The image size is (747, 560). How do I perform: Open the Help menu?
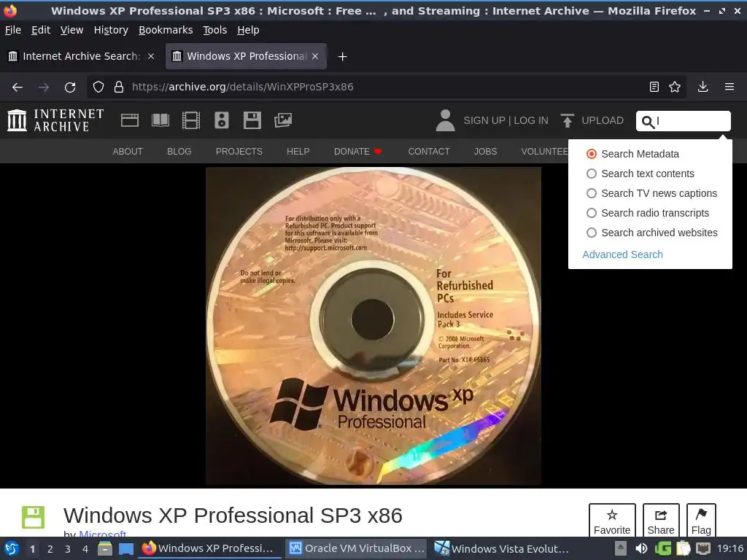click(x=248, y=30)
